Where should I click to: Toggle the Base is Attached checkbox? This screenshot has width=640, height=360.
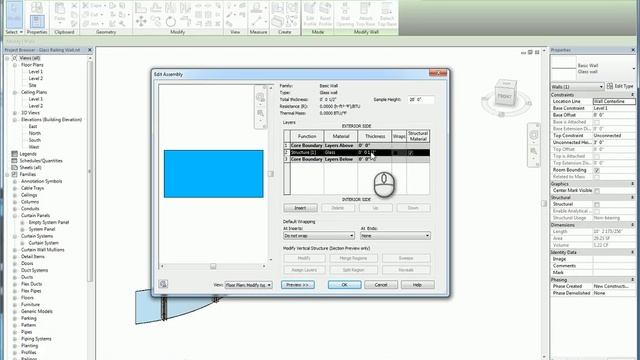[x=597, y=122]
